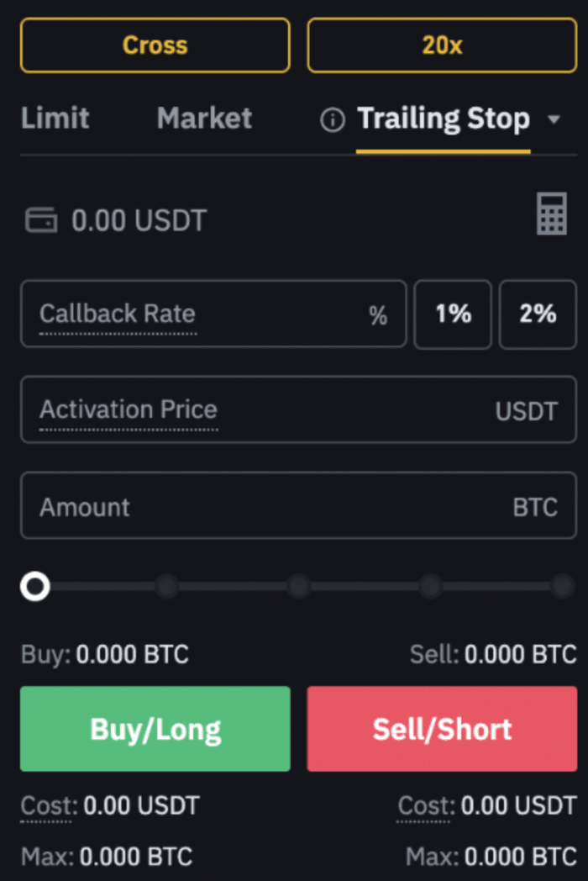Open the Cross margin mode selector
Screen dimensions: 588x881
point(155,45)
